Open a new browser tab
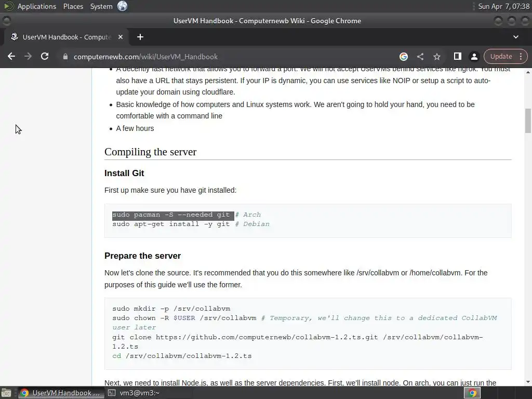The image size is (532, 399). coord(140,37)
